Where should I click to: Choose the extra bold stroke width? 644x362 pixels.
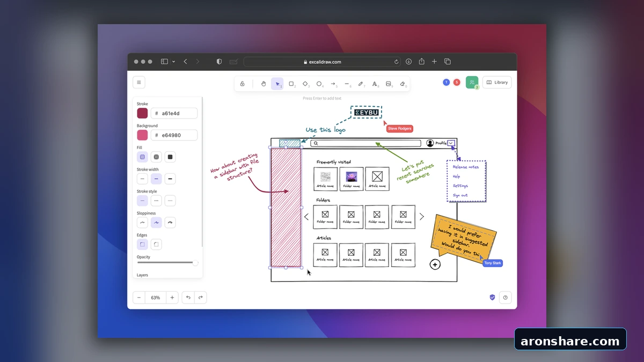pyautogui.click(x=170, y=179)
